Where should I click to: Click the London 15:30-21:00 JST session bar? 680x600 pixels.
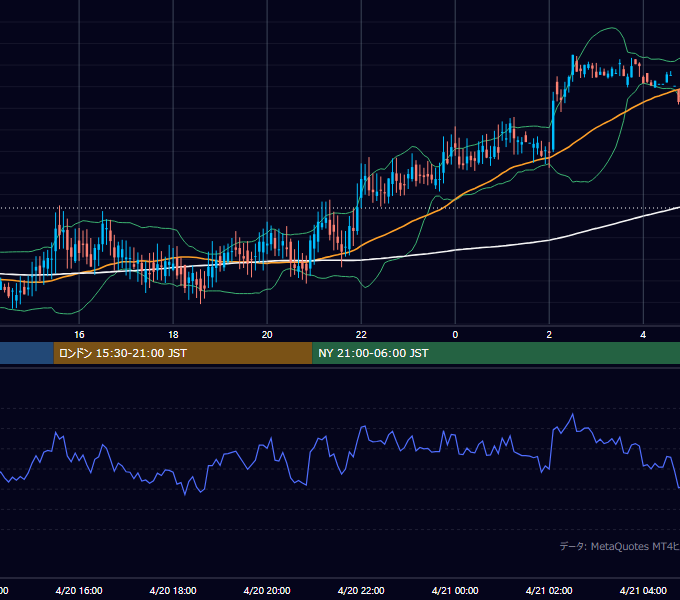(x=183, y=353)
